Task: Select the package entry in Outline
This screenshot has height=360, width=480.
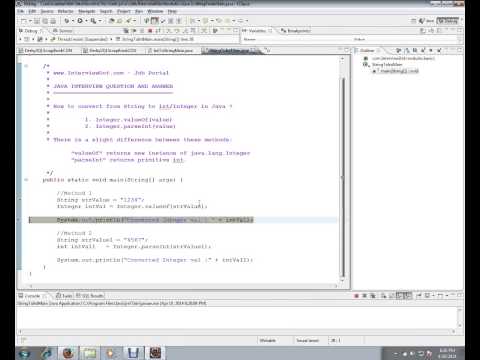Action: 399,58
